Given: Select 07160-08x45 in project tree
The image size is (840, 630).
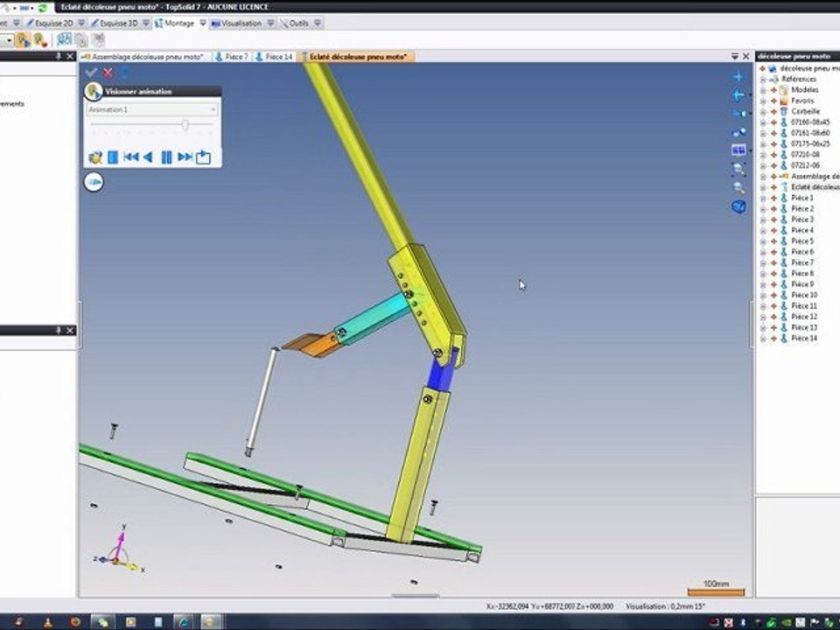Looking at the screenshot, I should pyautogui.click(x=810, y=122).
